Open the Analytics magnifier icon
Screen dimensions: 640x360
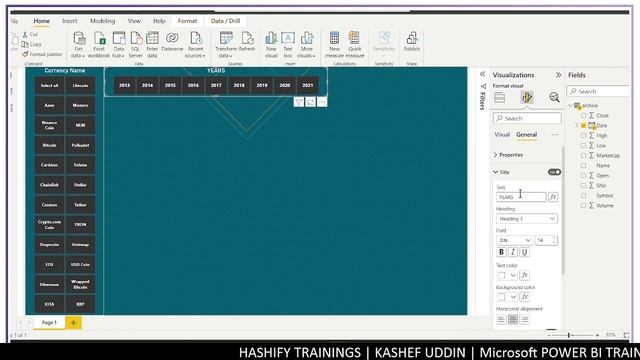[x=554, y=97]
